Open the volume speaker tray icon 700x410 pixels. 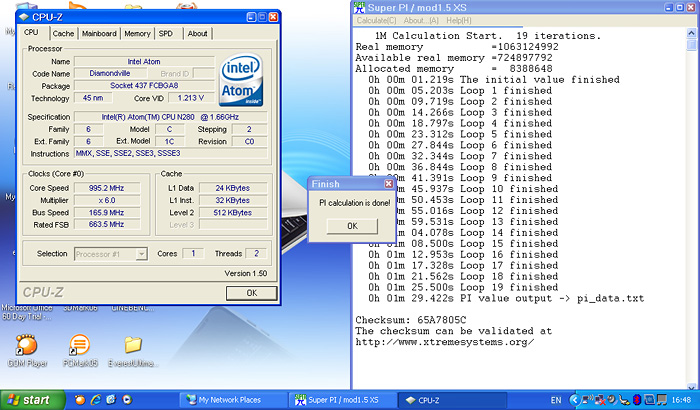pyautogui.click(x=612, y=400)
